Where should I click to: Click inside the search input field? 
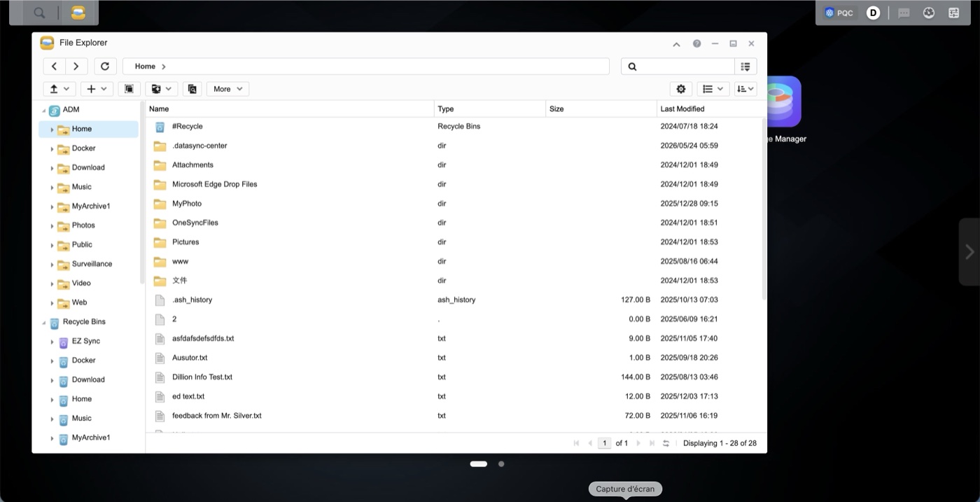686,67
